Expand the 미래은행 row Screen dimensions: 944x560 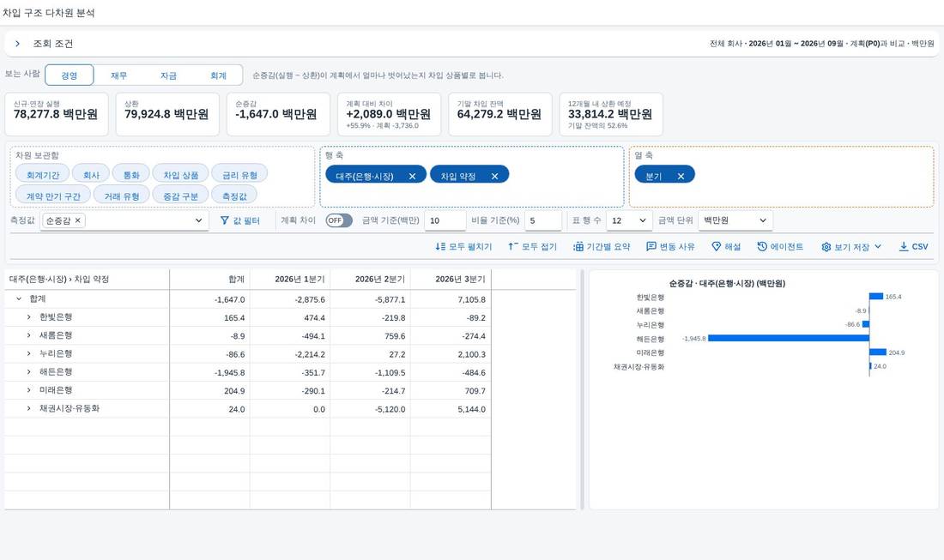coord(28,390)
